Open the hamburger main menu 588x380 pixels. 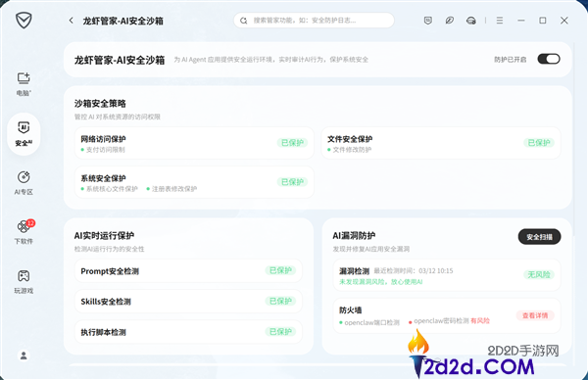(x=500, y=21)
